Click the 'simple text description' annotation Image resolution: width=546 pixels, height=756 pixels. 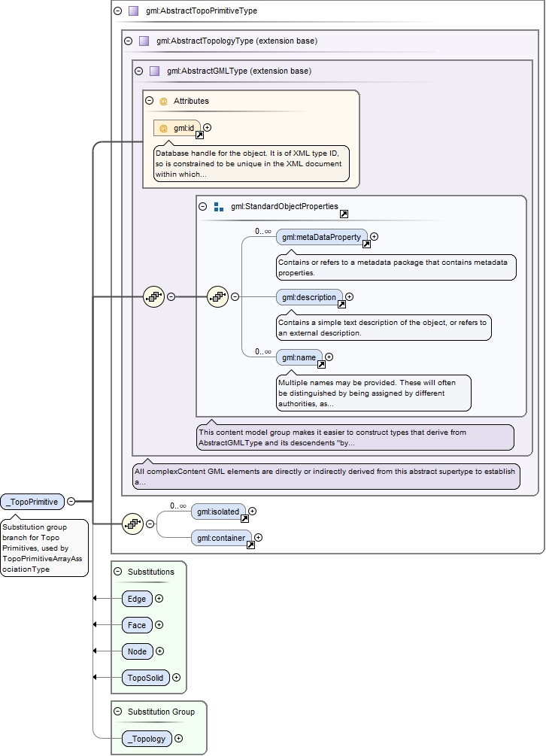(x=384, y=328)
